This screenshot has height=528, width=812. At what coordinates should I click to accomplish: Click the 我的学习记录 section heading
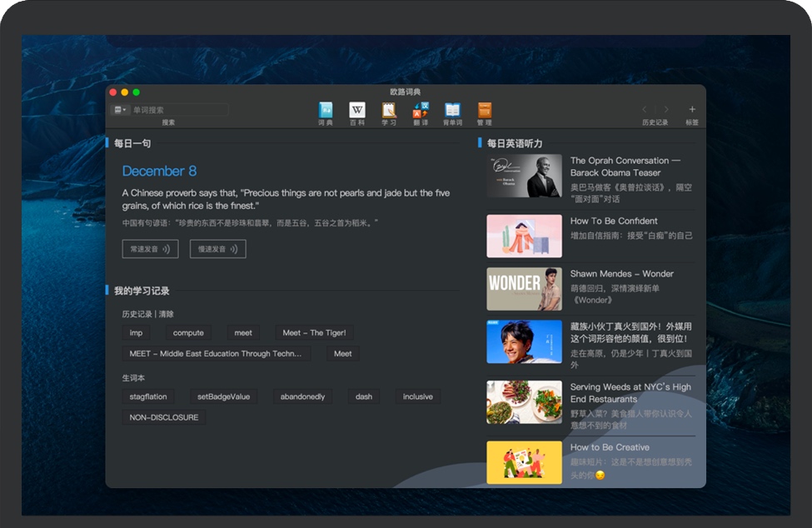[142, 291]
